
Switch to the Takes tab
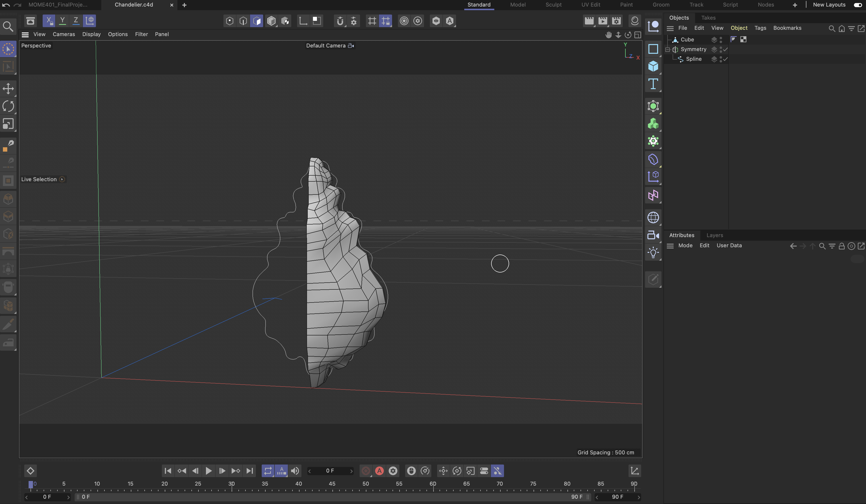(x=708, y=18)
